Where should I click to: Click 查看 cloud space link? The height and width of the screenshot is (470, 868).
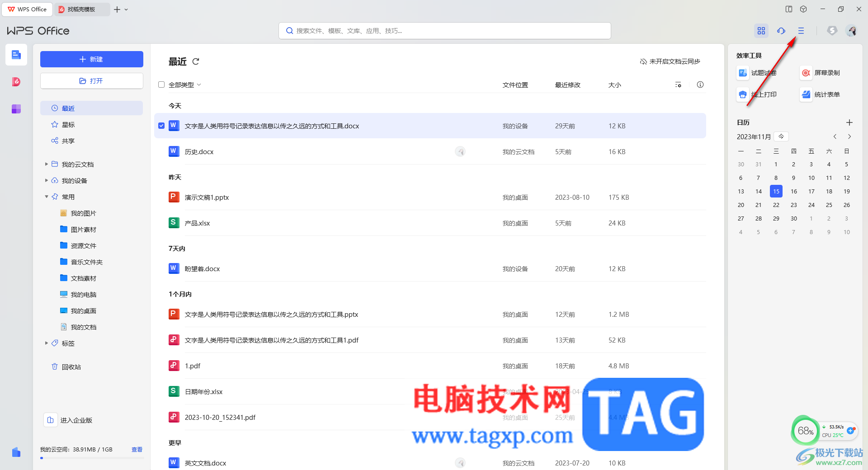[137, 450]
